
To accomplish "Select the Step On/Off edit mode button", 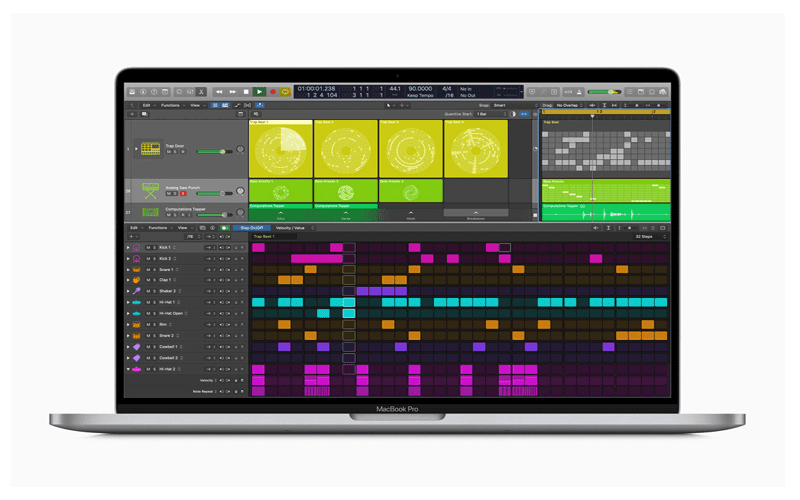I will coord(253,227).
